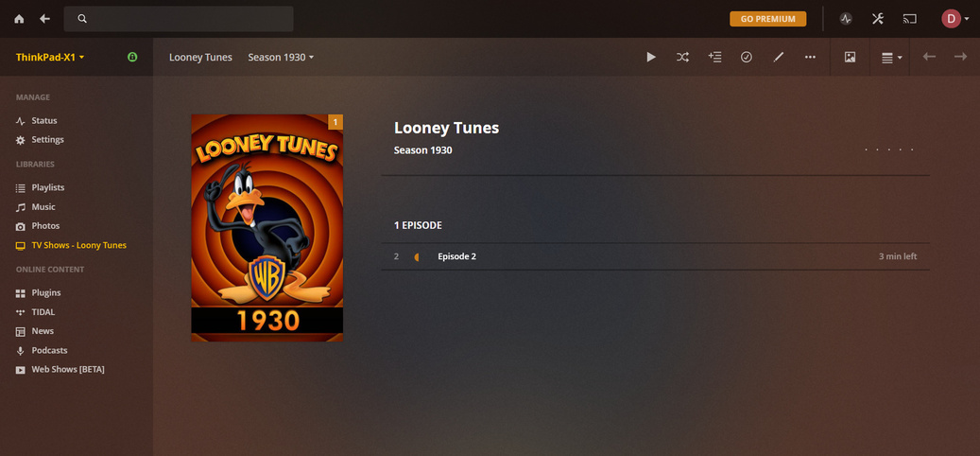Image resolution: width=980 pixels, height=456 pixels.
Task: Open the user account D menu
Action: pyautogui.click(x=955, y=19)
